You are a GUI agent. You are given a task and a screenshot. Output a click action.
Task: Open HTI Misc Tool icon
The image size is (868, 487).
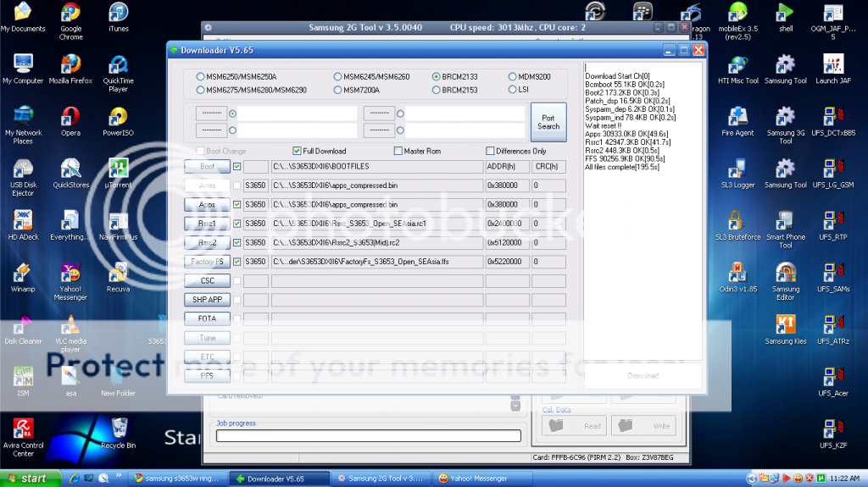(x=738, y=69)
